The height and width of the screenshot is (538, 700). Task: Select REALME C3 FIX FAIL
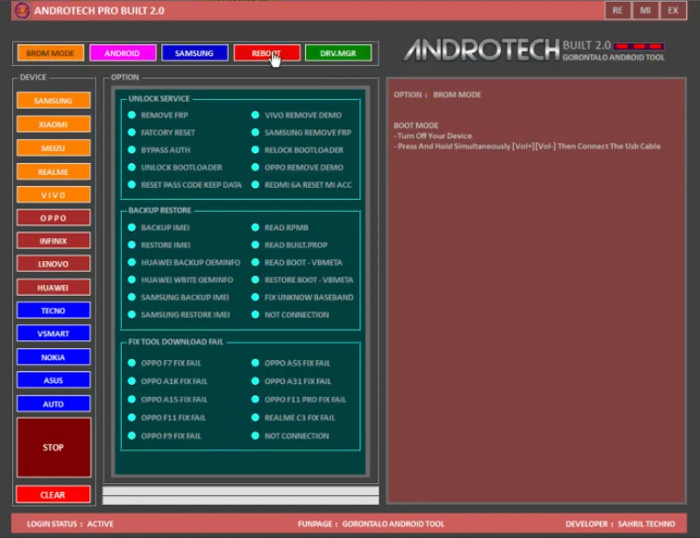(x=293, y=418)
